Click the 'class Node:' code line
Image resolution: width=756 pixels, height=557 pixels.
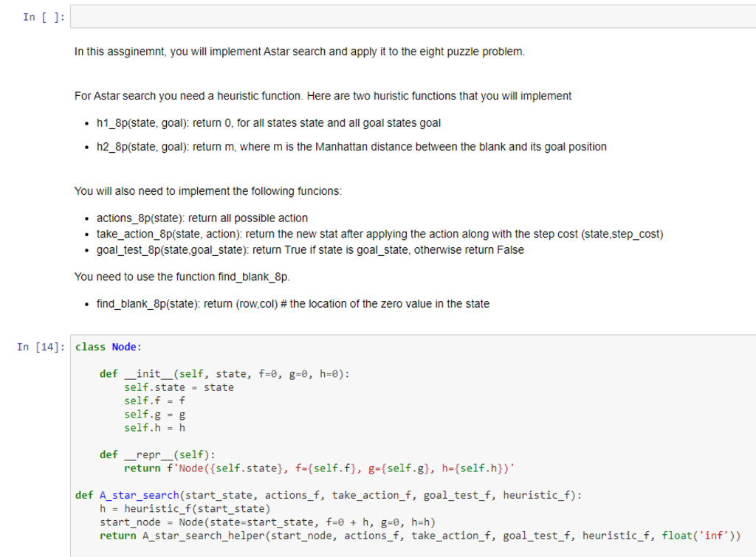tap(109, 347)
